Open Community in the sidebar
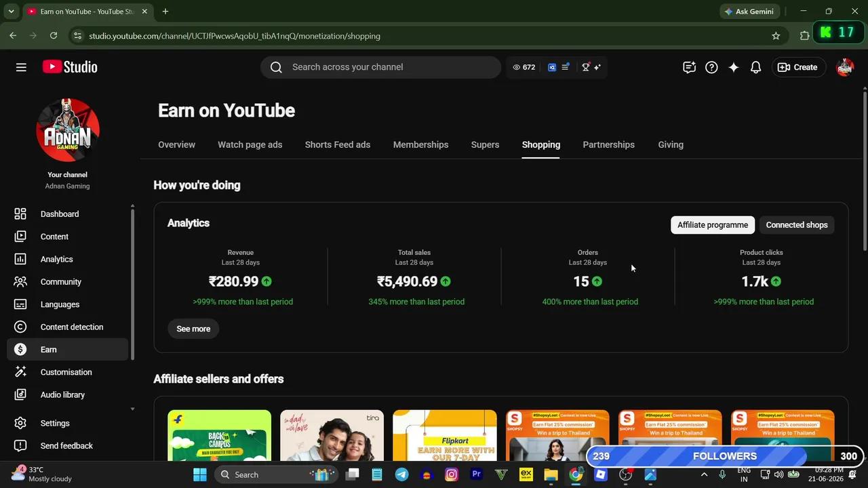 (x=68, y=282)
